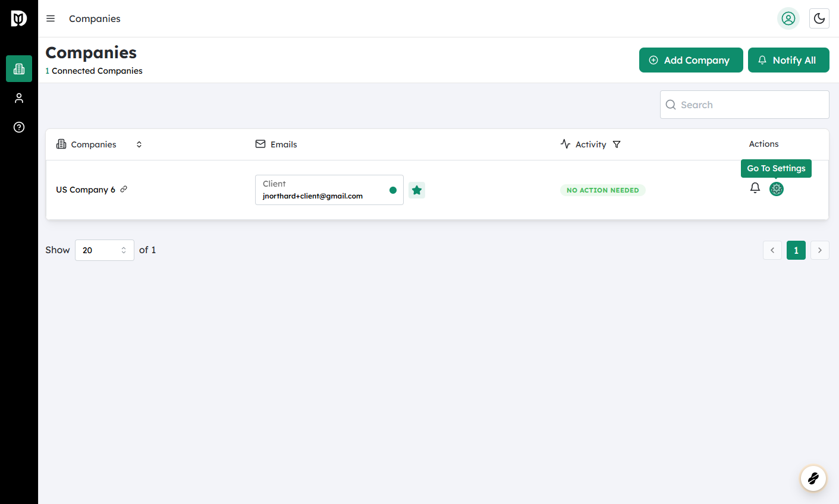Image resolution: width=839 pixels, height=504 pixels.
Task: Toggle the hamburger menu
Action: click(51, 18)
